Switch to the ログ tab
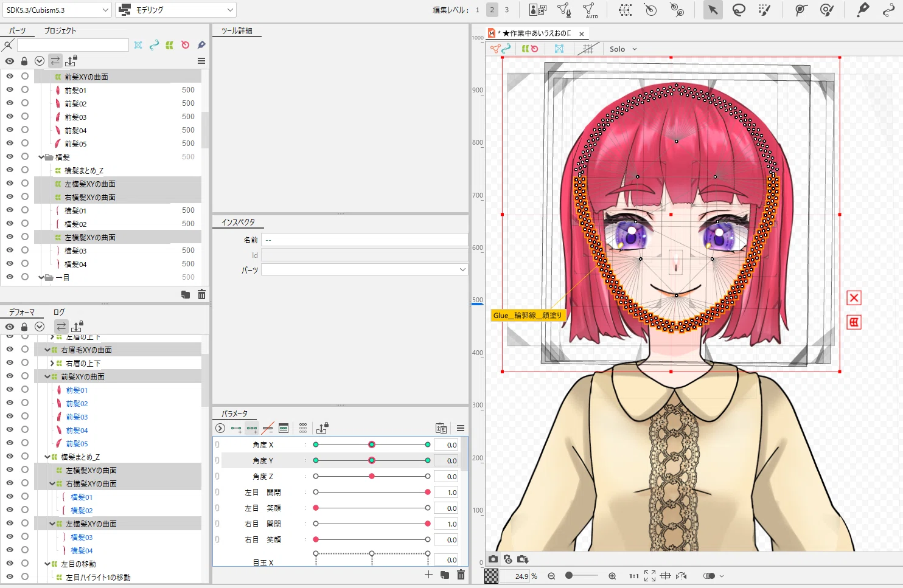 click(x=58, y=312)
